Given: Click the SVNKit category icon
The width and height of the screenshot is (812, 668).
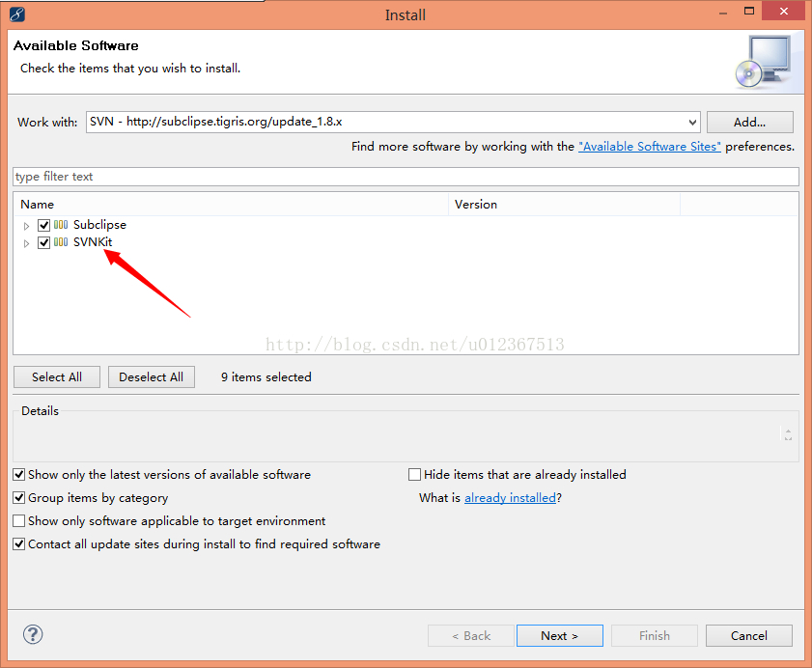Looking at the screenshot, I should 61,242.
